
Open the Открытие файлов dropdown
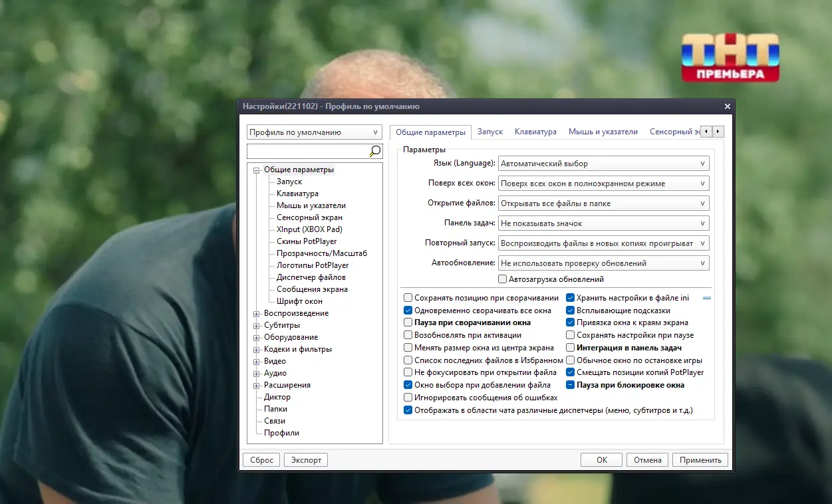coord(603,203)
